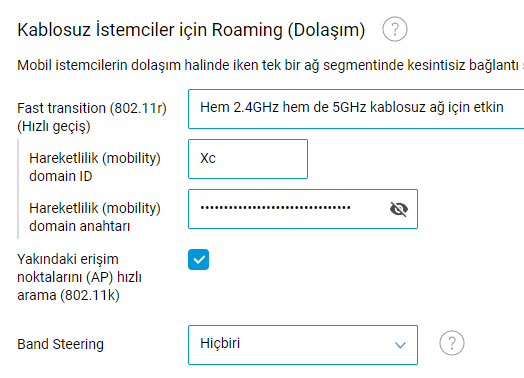Click the Hem 2.4GHz hem de 5GHz option text
524x378 pixels.
coord(352,107)
